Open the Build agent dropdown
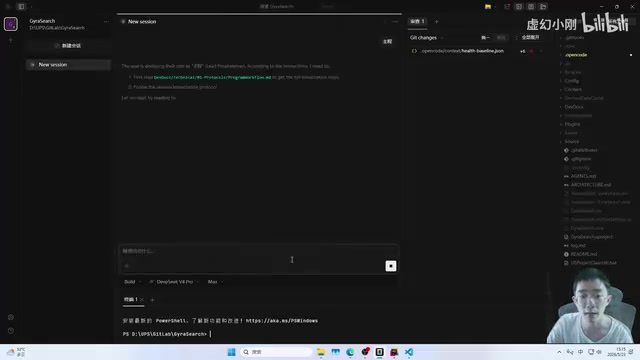The width and height of the screenshot is (640, 360). [x=133, y=282]
